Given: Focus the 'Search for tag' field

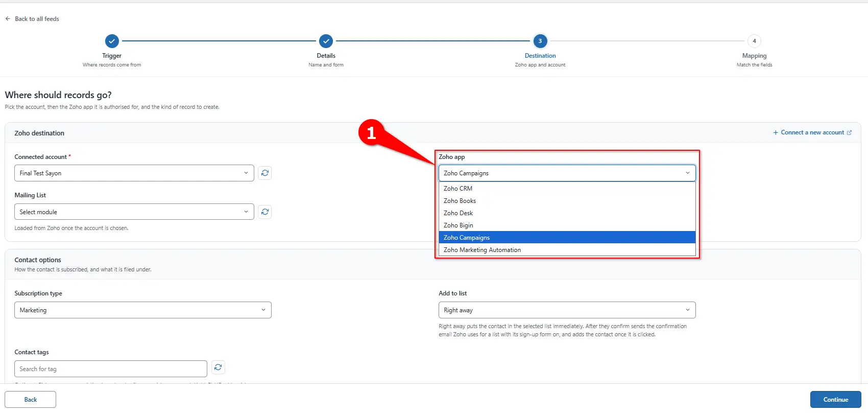Looking at the screenshot, I should pyautogui.click(x=111, y=369).
